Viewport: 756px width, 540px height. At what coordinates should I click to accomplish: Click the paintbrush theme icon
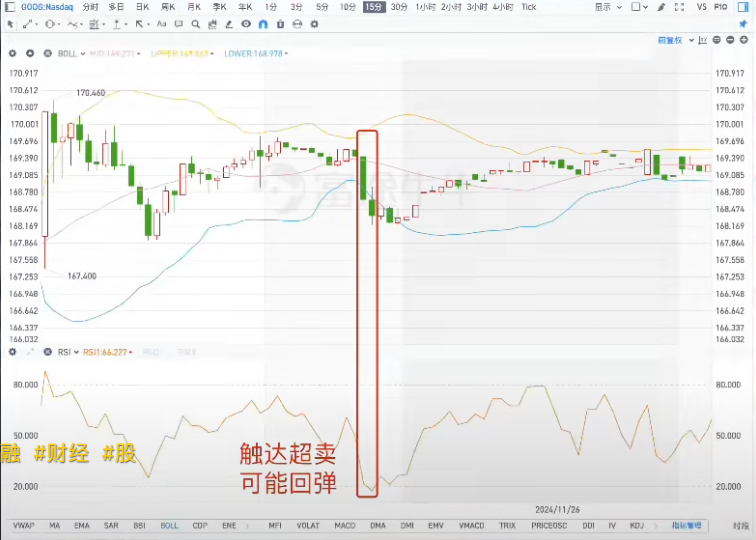pyautogui.click(x=662, y=7)
